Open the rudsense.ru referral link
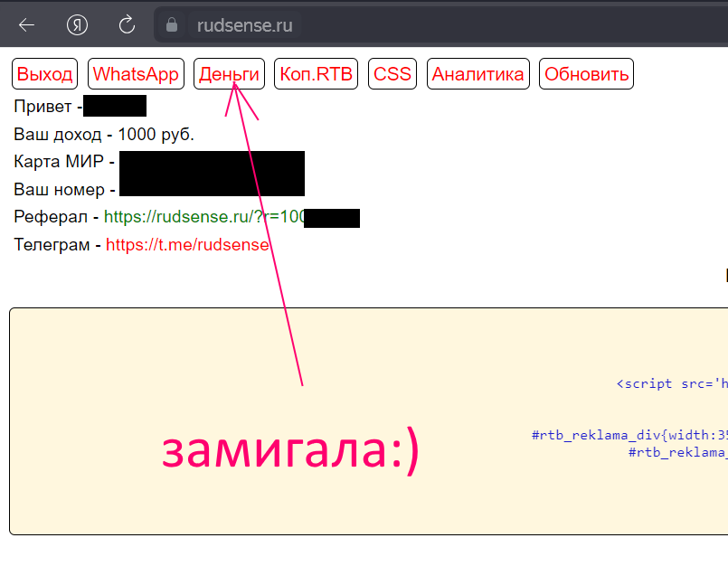 tap(204, 217)
